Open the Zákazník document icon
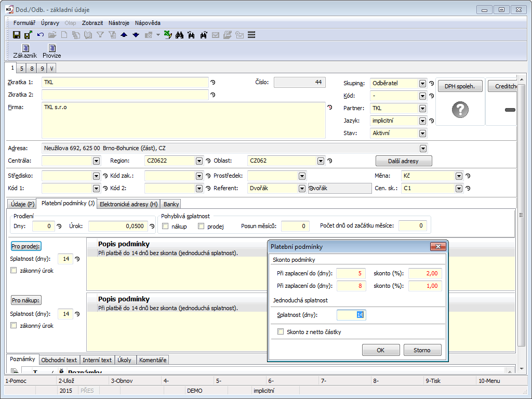 tap(25, 48)
